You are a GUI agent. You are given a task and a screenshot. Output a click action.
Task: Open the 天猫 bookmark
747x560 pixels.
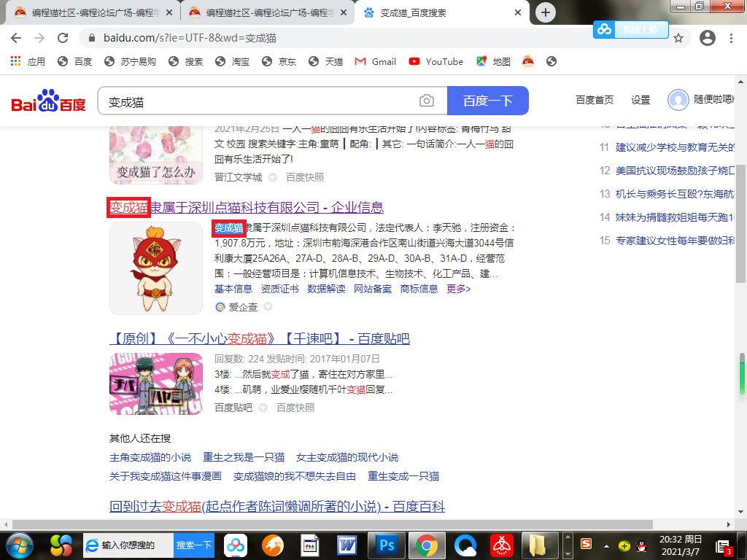[x=326, y=61]
